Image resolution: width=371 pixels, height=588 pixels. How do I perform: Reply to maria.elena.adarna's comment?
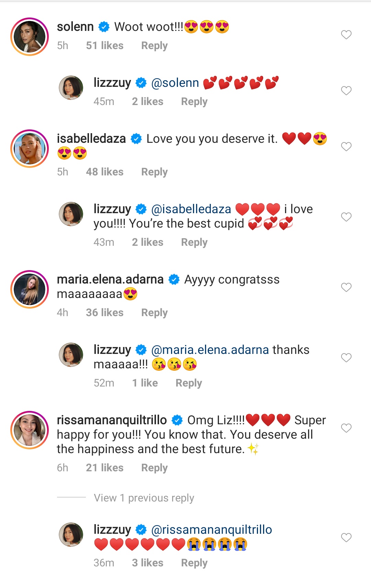click(154, 313)
